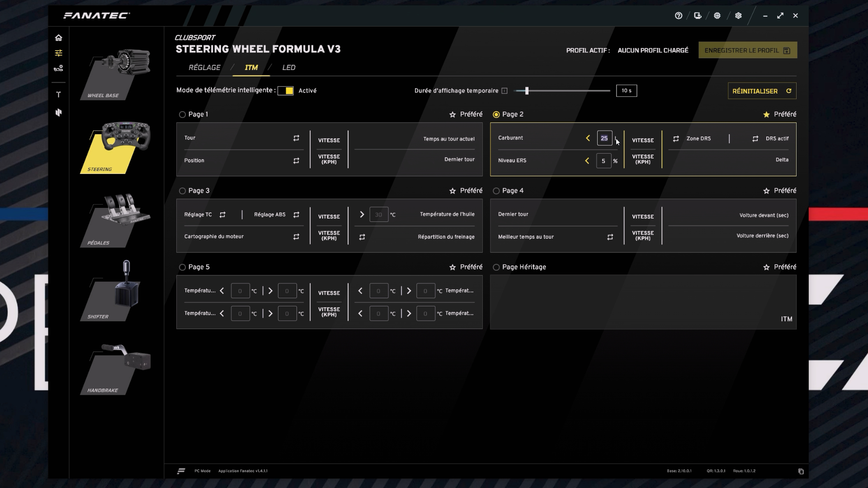Disable Mode de télémétrie intelligente
The width and height of the screenshot is (868, 488).
[x=286, y=90]
